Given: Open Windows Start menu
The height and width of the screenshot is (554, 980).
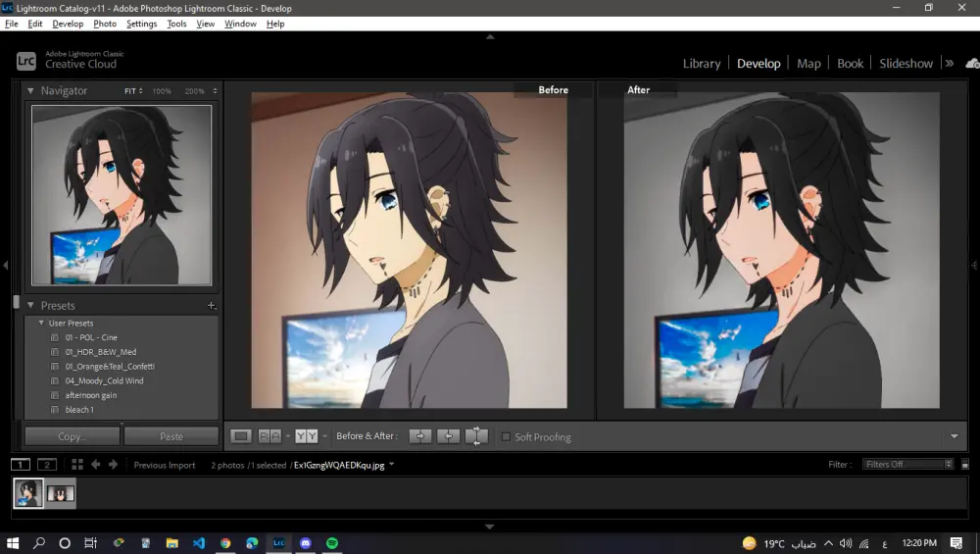Looking at the screenshot, I should click(x=13, y=543).
